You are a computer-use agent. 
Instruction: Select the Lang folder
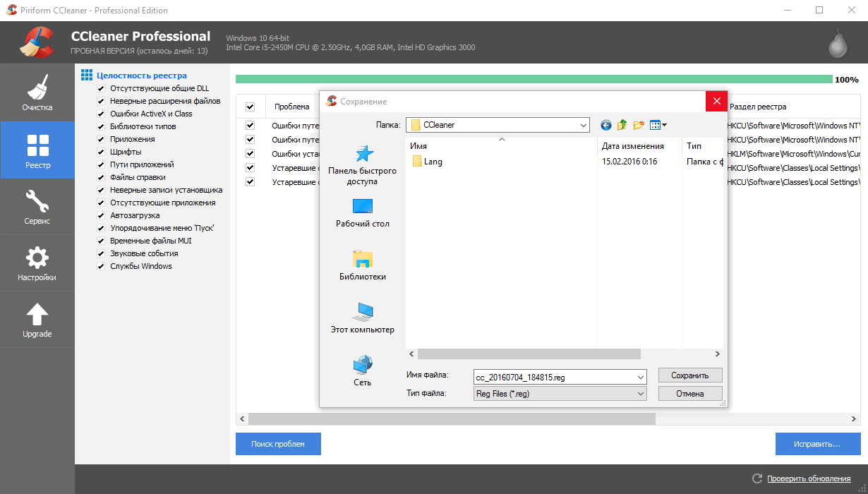pos(428,161)
